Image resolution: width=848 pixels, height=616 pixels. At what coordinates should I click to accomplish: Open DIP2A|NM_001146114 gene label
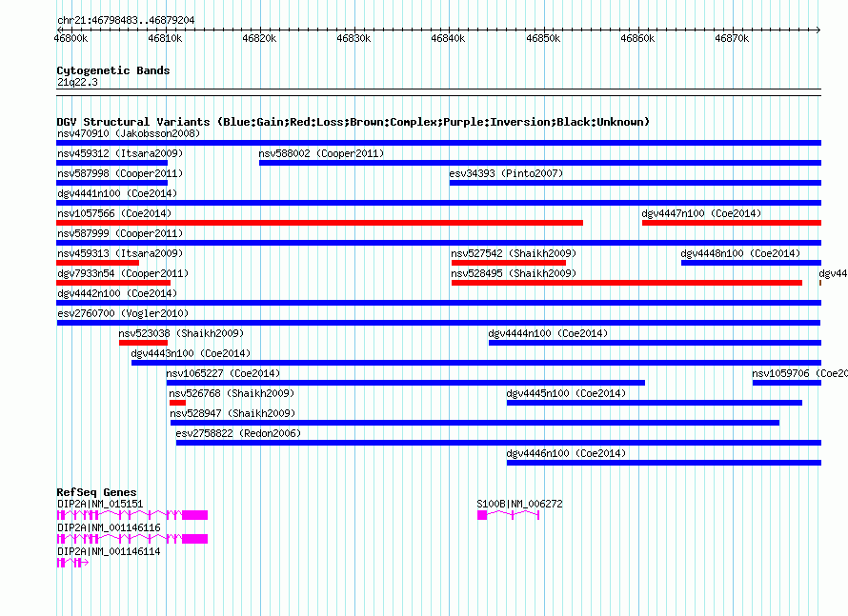click(x=109, y=551)
